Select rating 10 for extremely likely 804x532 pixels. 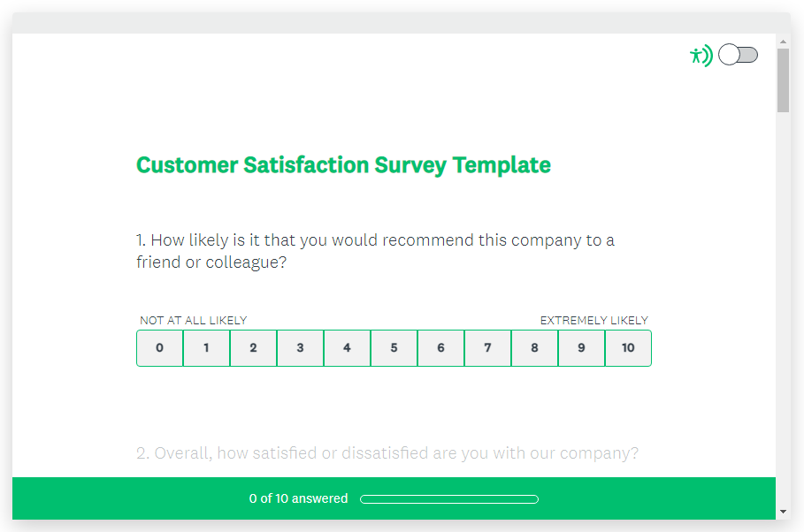pos(628,348)
